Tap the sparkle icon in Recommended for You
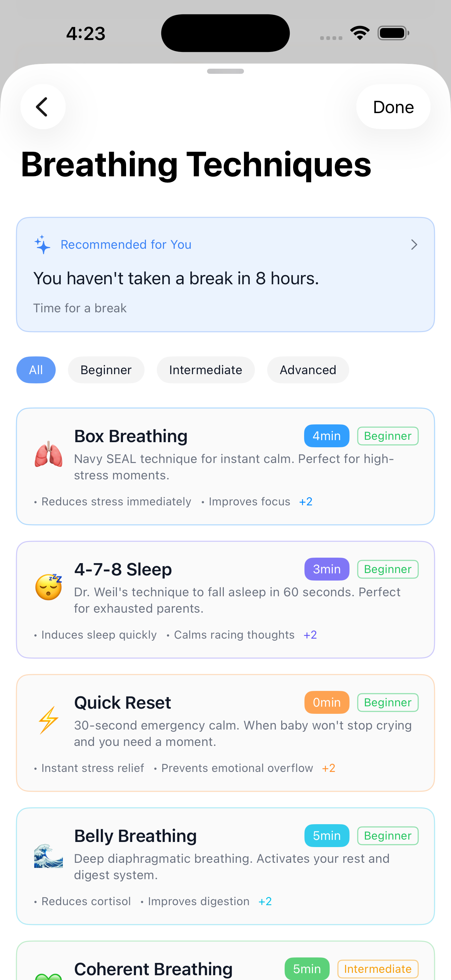Image resolution: width=451 pixels, height=980 pixels. pos(43,245)
